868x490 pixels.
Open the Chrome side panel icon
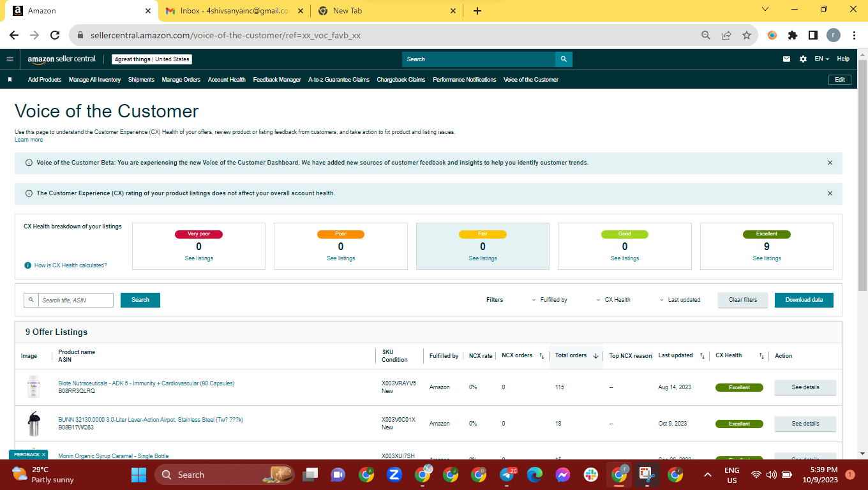click(x=813, y=36)
